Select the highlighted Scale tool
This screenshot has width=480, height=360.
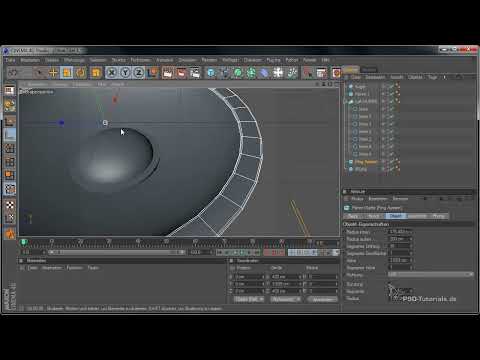click(x=67, y=72)
